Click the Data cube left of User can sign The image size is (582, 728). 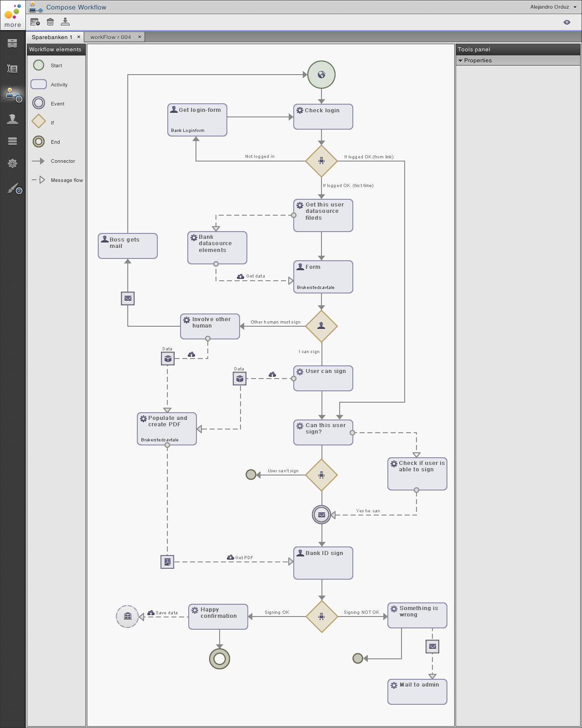coord(240,379)
